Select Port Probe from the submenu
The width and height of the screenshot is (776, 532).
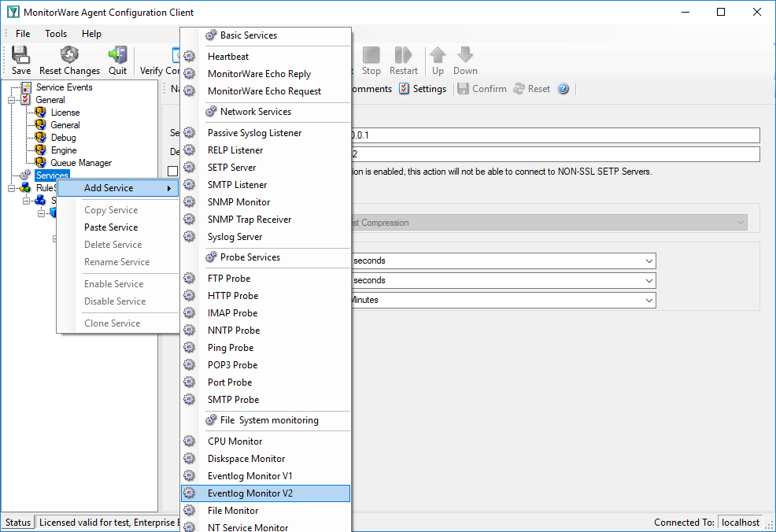(x=266, y=382)
